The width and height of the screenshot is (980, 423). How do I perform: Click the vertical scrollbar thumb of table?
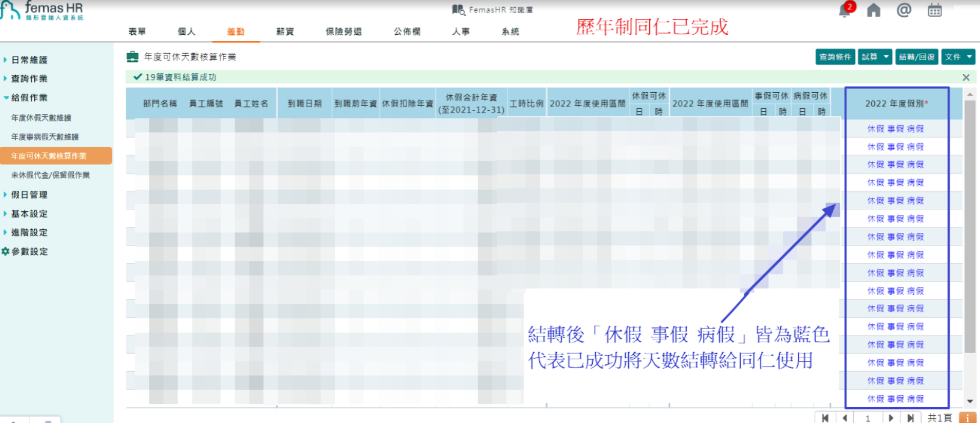(x=969, y=226)
